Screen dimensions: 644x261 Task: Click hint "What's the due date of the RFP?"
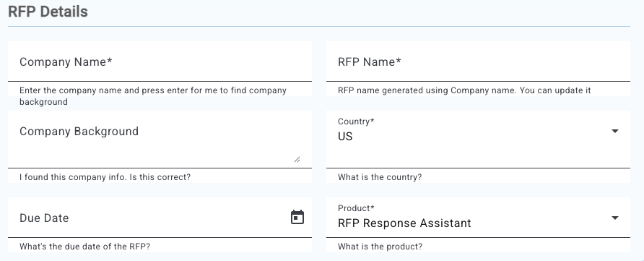click(x=84, y=247)
